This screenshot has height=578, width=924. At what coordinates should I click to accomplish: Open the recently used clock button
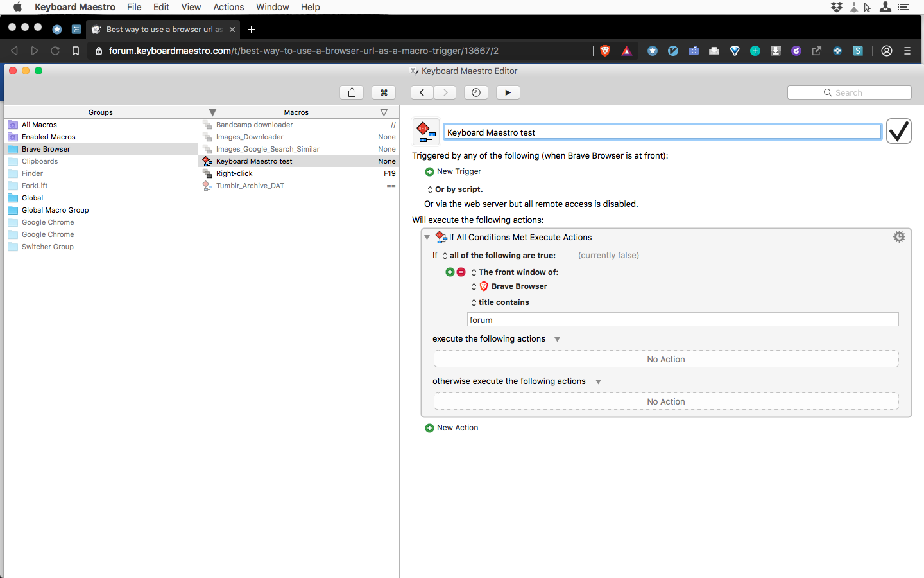(476, 92)
